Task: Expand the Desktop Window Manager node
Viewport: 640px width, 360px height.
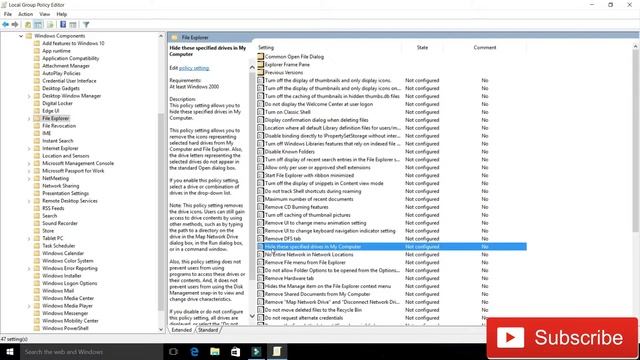Action: point(29,96)
